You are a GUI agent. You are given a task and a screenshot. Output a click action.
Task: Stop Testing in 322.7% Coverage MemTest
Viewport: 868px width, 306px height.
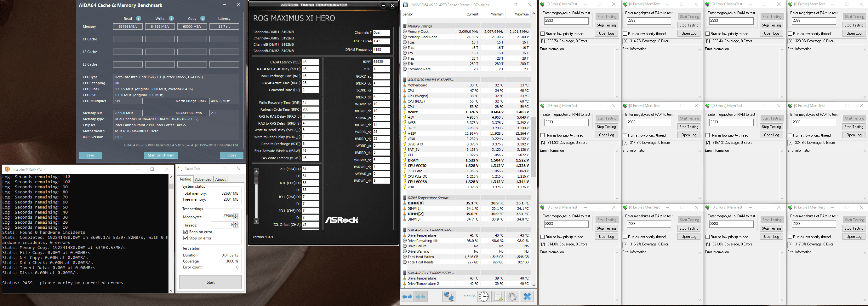click(x=607, y=25)
